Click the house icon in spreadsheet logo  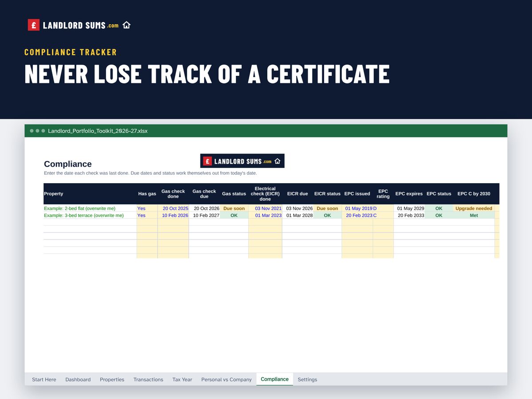click(278, 161)
